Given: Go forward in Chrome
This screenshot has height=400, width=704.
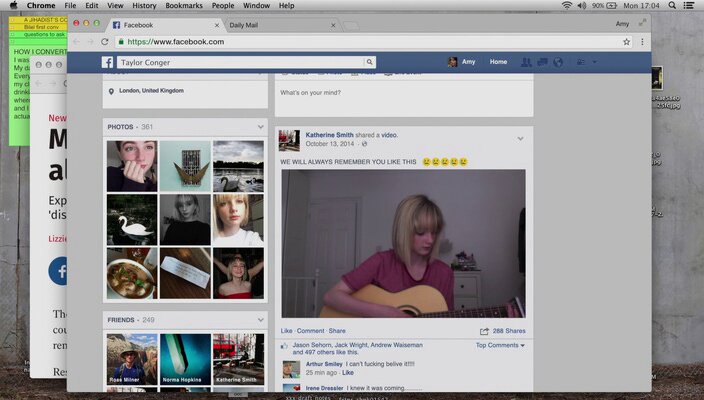Looking at the screenshot, I should coord(90,42).
